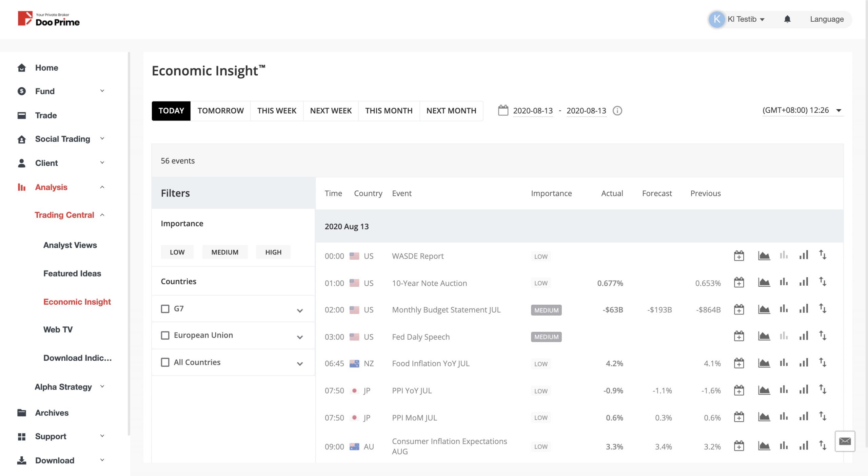Add PPI YoY JUL to calendar

tap(739, 390)
